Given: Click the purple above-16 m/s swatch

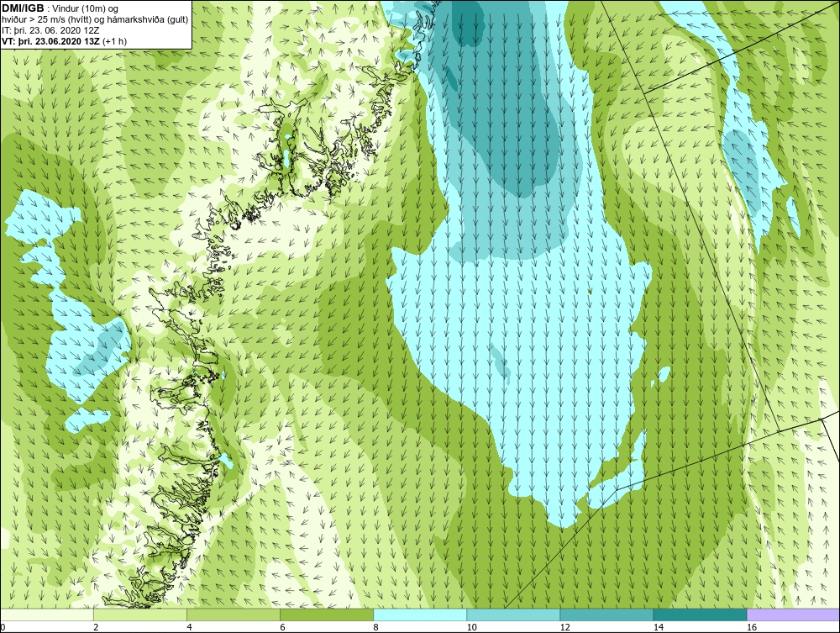Looking at the screenshot, I should pyautogui.click(x=794, y=615).
